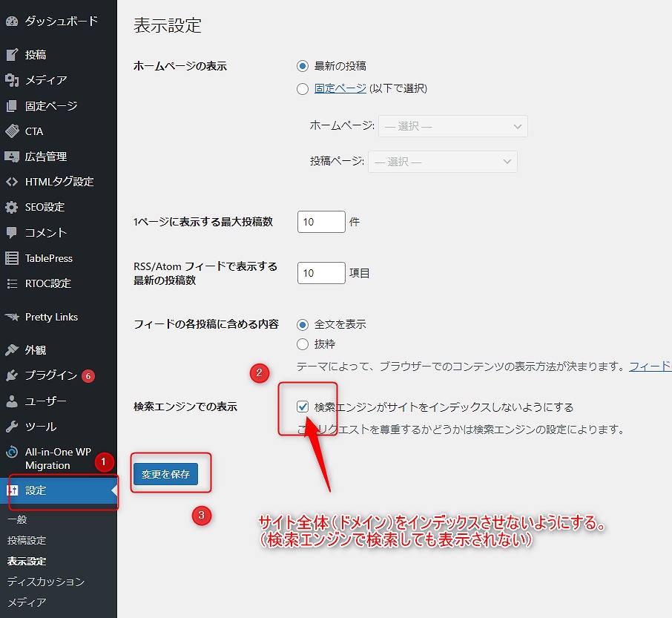Uncheck the search engine no-index checkbox
This screenshot has width=672, height=618.
click(x=303, y=407)
